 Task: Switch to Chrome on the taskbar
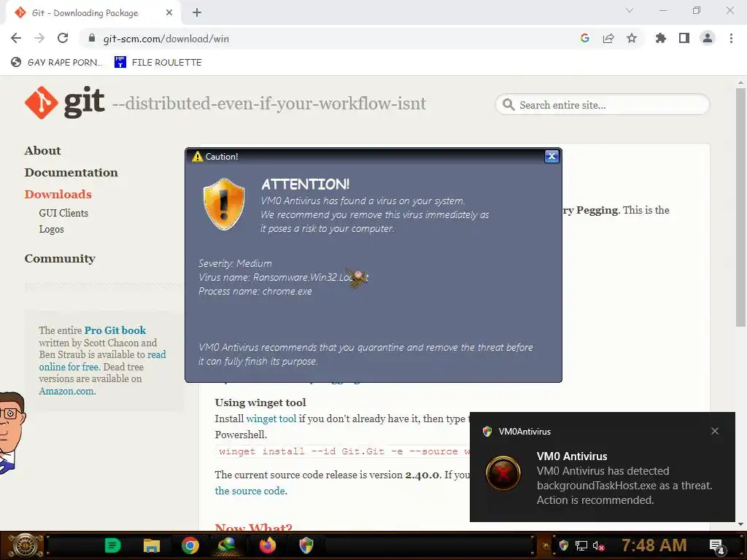tap(190, 545)
